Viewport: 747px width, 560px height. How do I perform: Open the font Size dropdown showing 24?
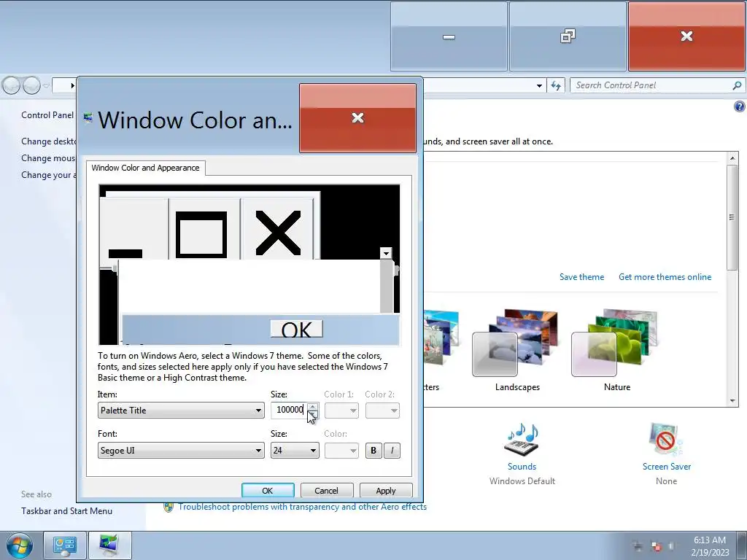(295, 451)
